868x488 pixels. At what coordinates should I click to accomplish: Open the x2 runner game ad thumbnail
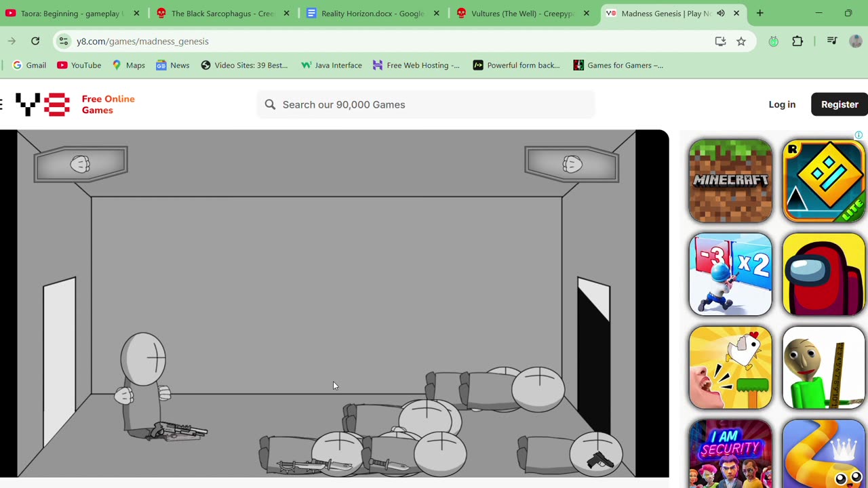point(730,274)
